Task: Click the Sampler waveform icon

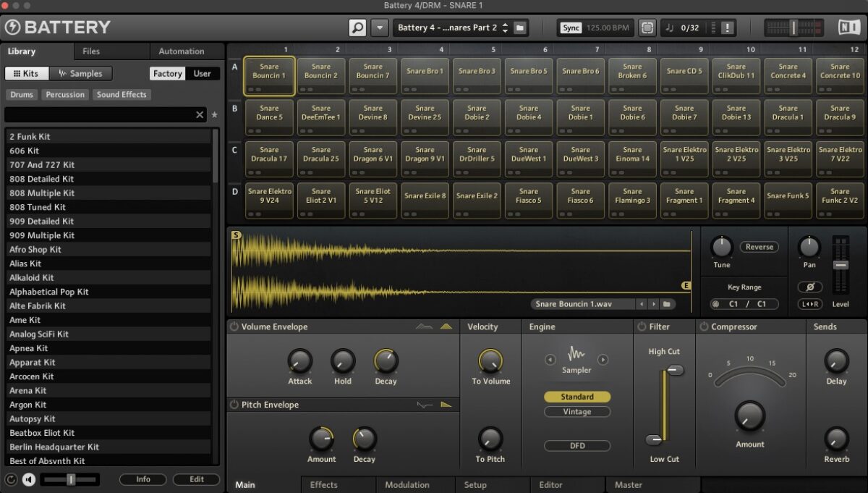Action: click(576, 354)
